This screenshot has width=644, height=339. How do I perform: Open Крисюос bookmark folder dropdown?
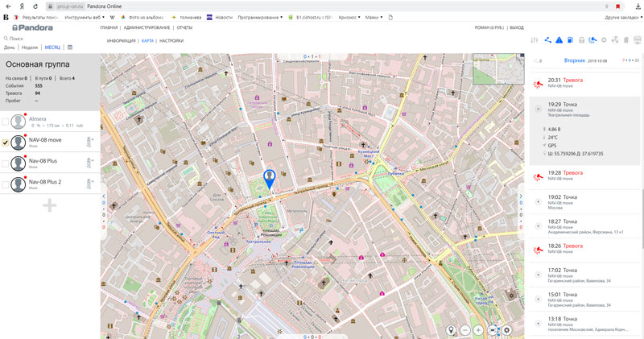[349, 17]
